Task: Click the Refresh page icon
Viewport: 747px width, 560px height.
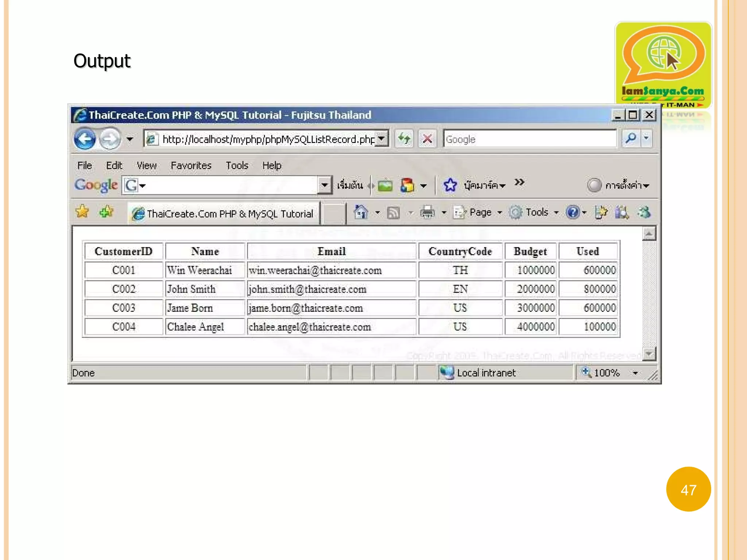Action: pos(404,139)
